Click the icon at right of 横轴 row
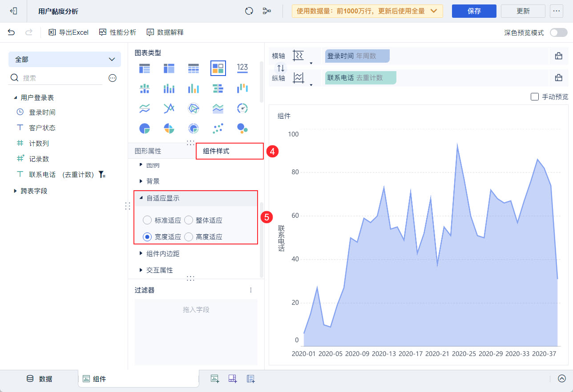Viewport: 573px width, 392px height. pyautogui.click(x=559, y=56)
